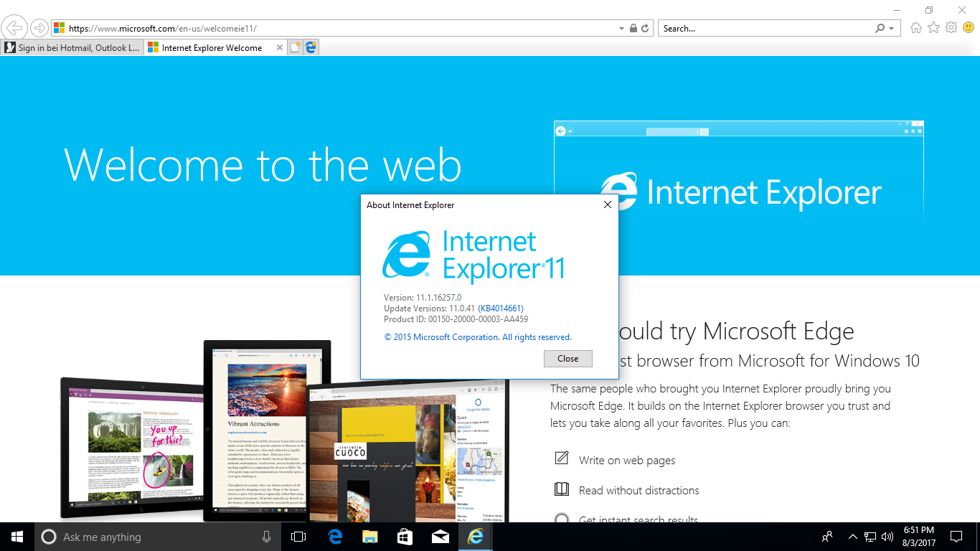Open the search provider dropdown arrow
The width and height of the screenshot is (980, 551).
pos(892,29)
